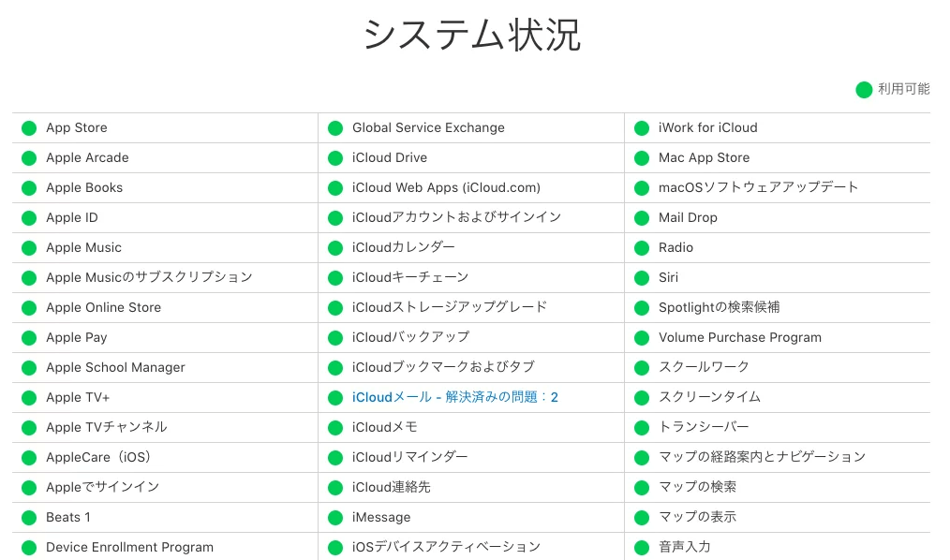Select the マップの経路案内とナビゲーション entry
950x560 pixels.
point(763,457)
